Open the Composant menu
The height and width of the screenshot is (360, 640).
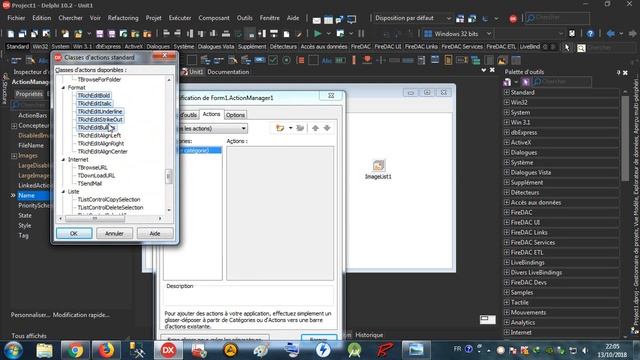[214, 18]
